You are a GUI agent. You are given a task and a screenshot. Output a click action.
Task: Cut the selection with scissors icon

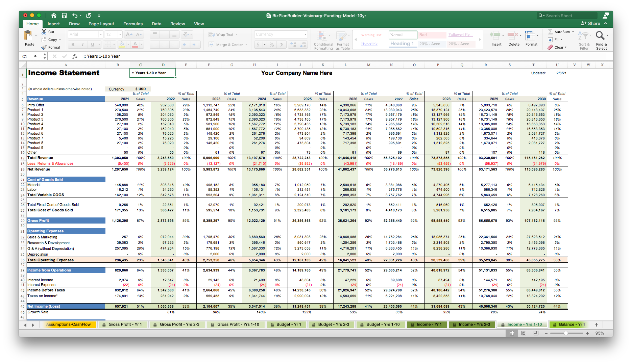tap(44, 32)
